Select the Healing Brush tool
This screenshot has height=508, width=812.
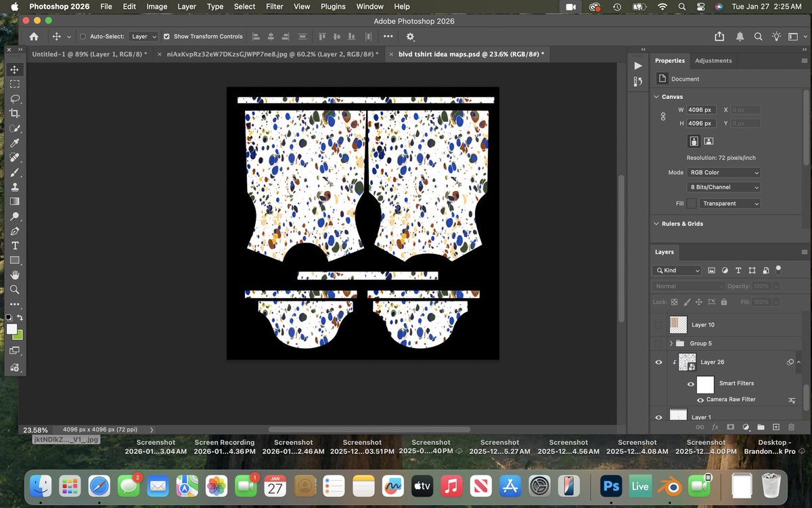tap(15, 157)
